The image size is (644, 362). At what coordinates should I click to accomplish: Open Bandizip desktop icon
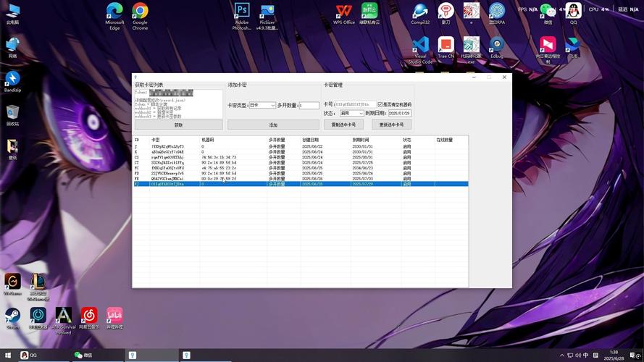point(12,78)
